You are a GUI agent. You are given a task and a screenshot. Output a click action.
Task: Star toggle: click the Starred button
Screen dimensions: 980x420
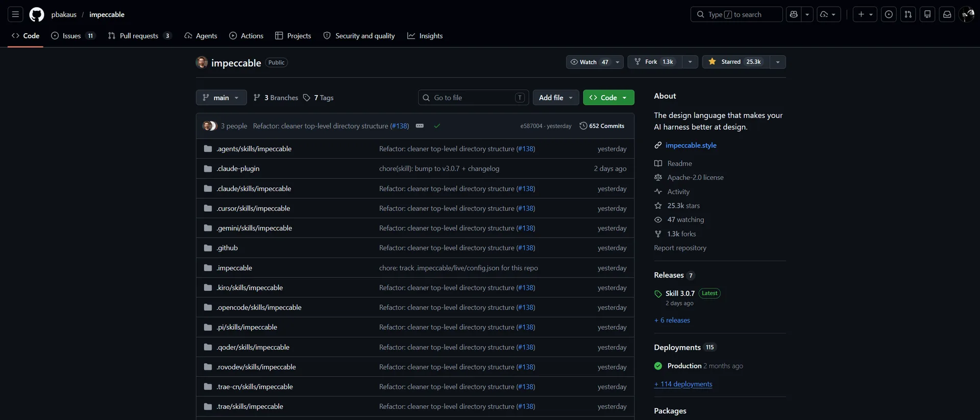[736, 62]
